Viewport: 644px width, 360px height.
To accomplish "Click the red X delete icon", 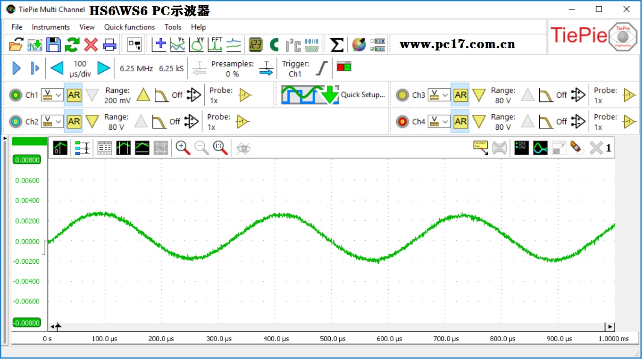I will click(91, 45).
